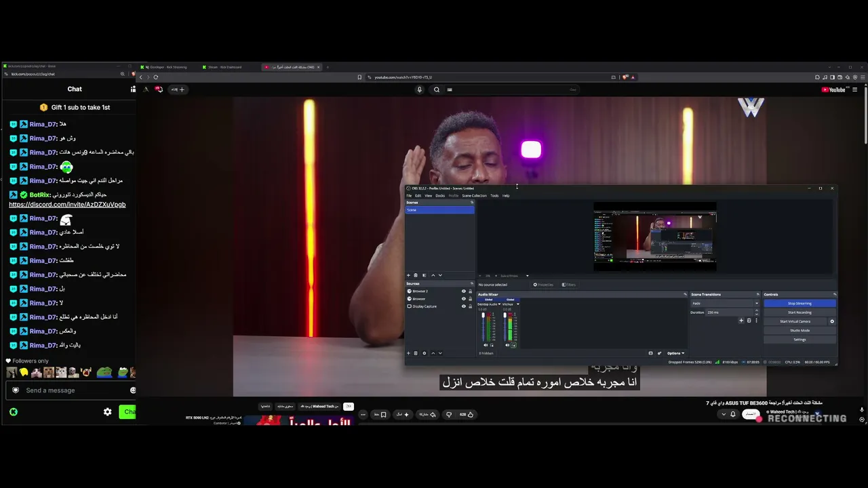
Task: Enable Studio Mode in OBS
Action: coord(800,331)
